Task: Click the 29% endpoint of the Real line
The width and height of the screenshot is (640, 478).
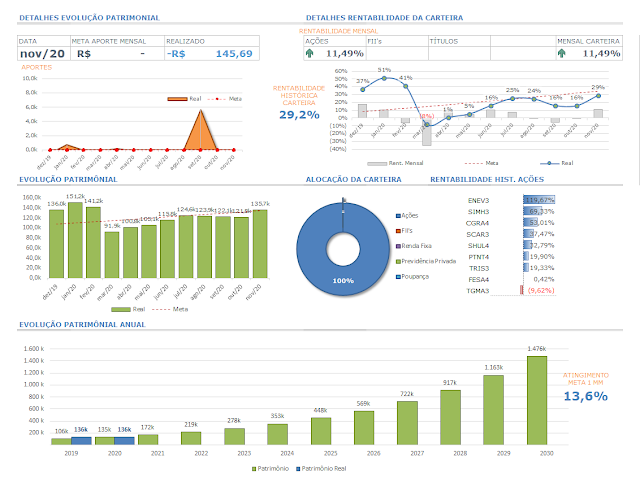Action: (x=598, y=96)
